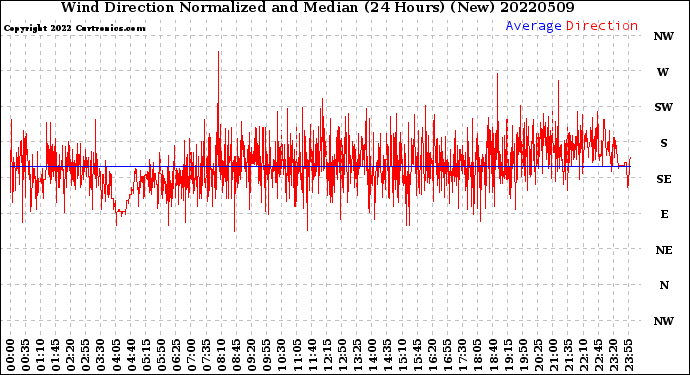This screenshot has width=690, height=375.
Task: Click the 12:15 time label
Action: click(327, 355)
